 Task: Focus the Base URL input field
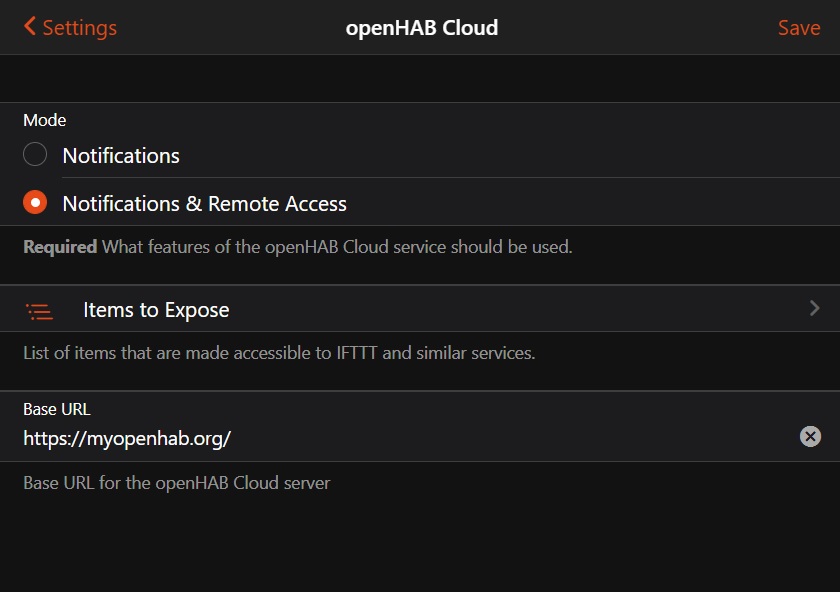pos(407,438)
